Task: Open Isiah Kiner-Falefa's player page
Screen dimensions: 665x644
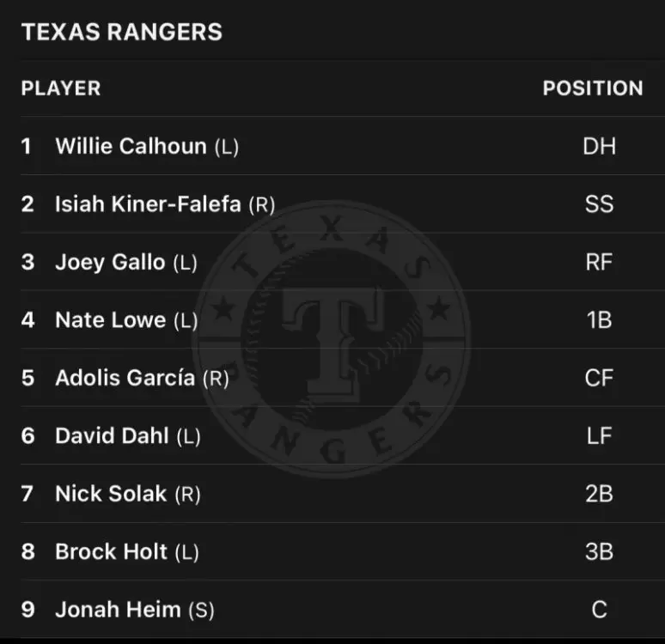Action: click(148, 204)
